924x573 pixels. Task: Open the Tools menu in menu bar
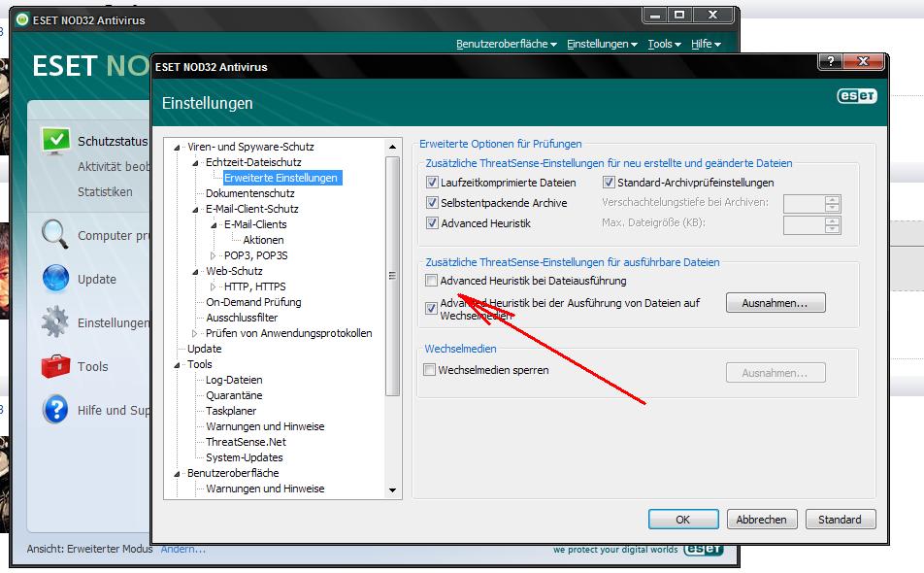click(664, 44)
